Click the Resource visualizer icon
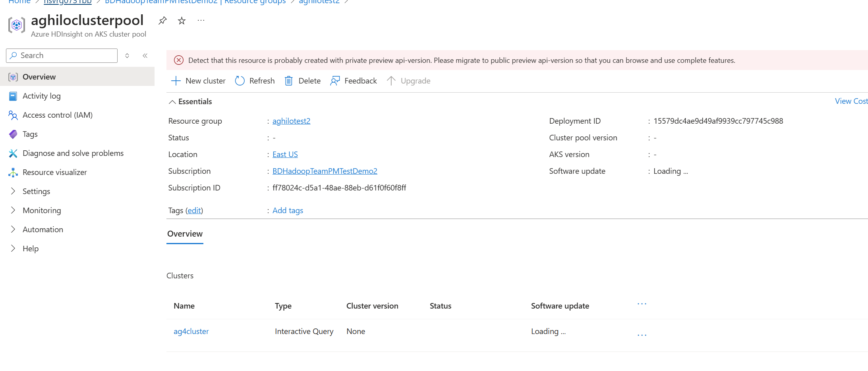868x371 pixels. 13,172
